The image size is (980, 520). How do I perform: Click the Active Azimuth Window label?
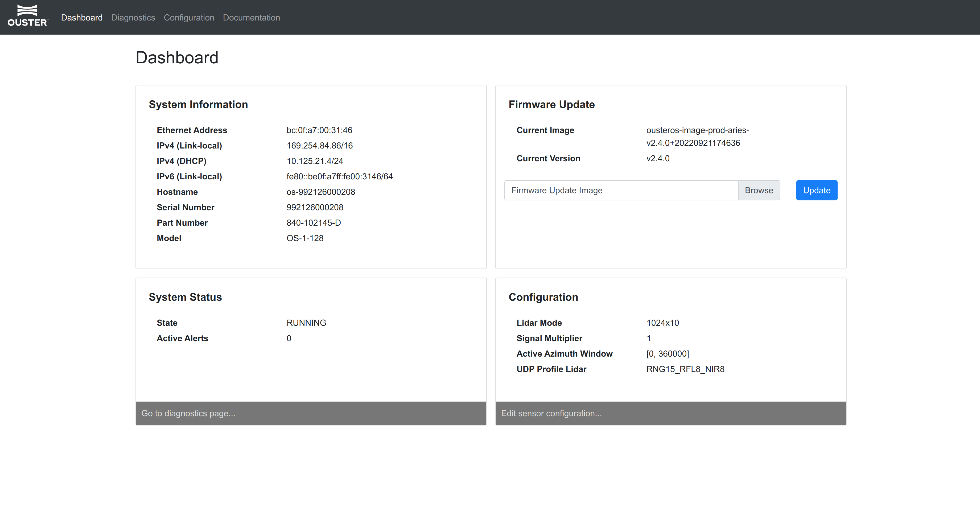[x=565, y=354]
